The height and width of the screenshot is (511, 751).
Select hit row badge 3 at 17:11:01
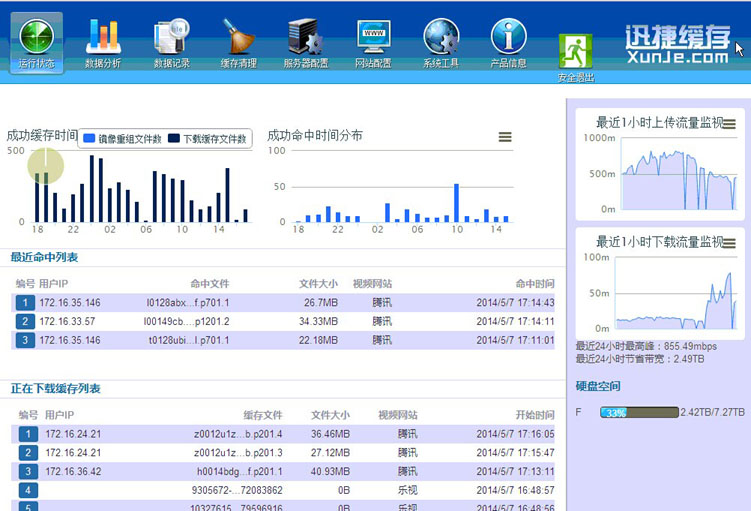pos(25,340)
